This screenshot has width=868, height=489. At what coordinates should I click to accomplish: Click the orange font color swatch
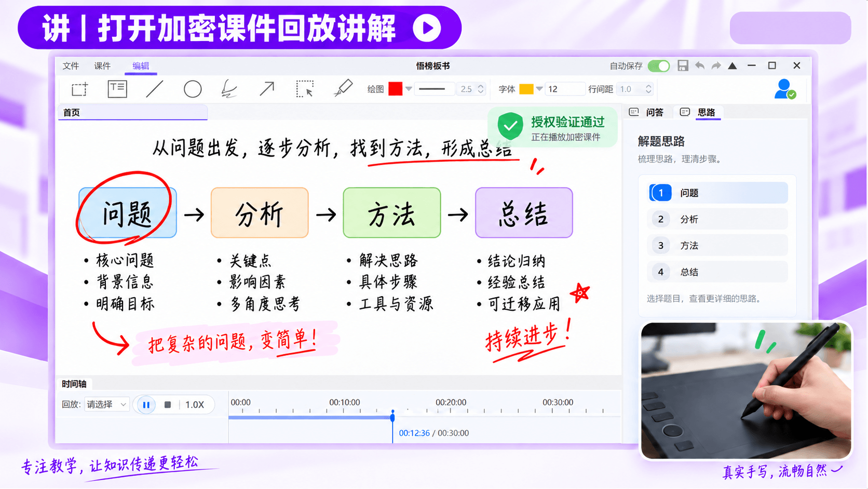coord(526,89)
